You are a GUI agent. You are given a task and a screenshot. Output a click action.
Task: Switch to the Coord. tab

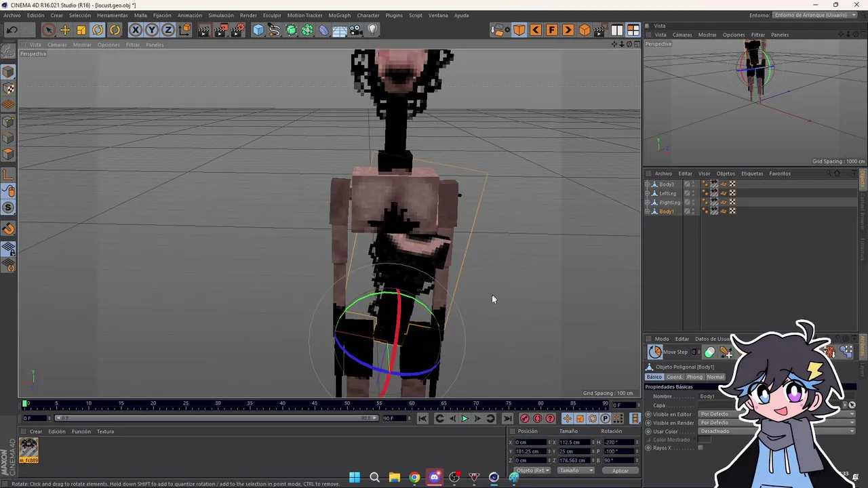point(675,377)
